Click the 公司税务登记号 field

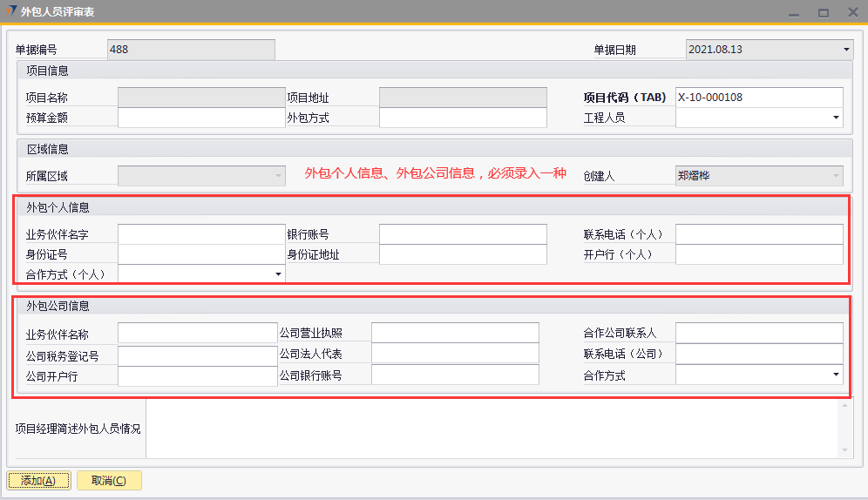197,355
